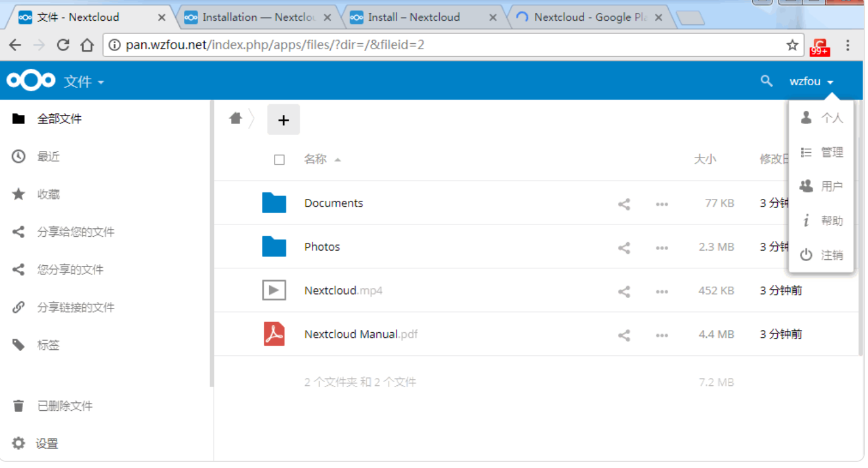Open more actions for Nextcloud Manual.pdf

(x=662, y=335)
